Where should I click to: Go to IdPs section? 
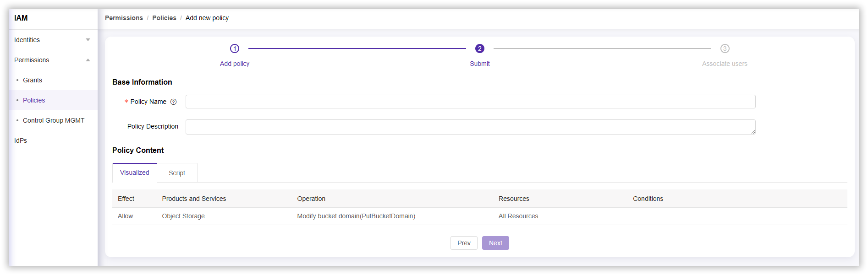[x=21, y=140]
